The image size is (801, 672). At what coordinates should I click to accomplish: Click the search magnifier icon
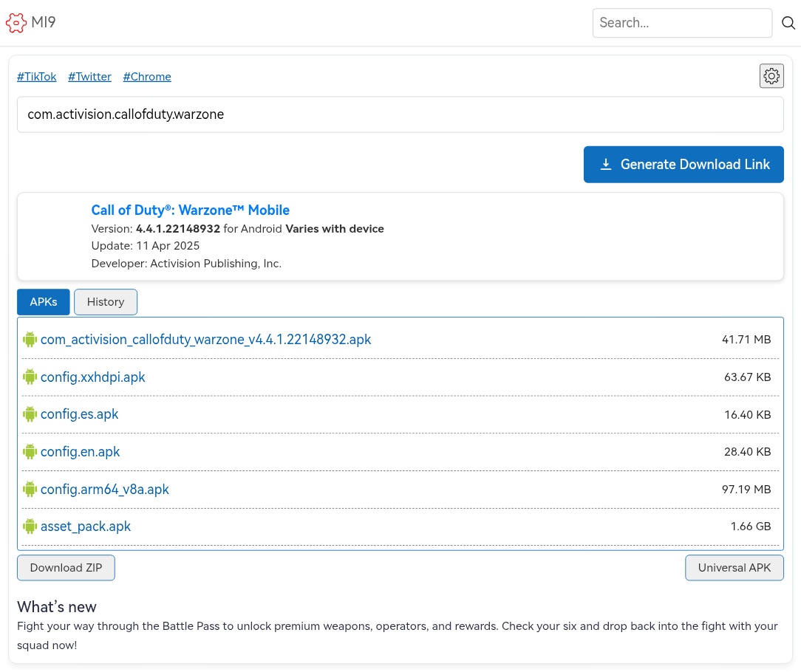(x=788, y=22)
